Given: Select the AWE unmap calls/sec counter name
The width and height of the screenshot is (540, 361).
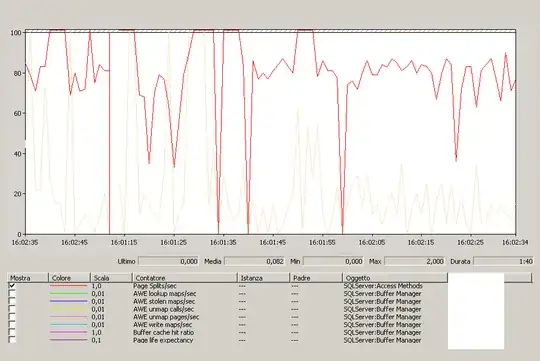Looking at the screenshot, I should (164, 309).
